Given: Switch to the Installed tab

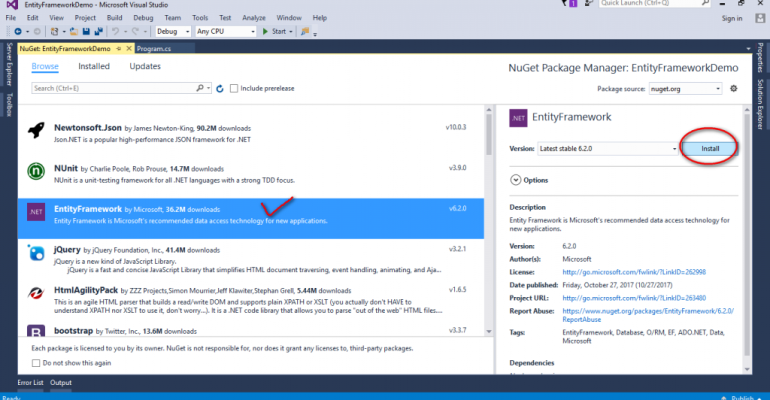Looking at the screenshot, I should (x=94, y=66).
